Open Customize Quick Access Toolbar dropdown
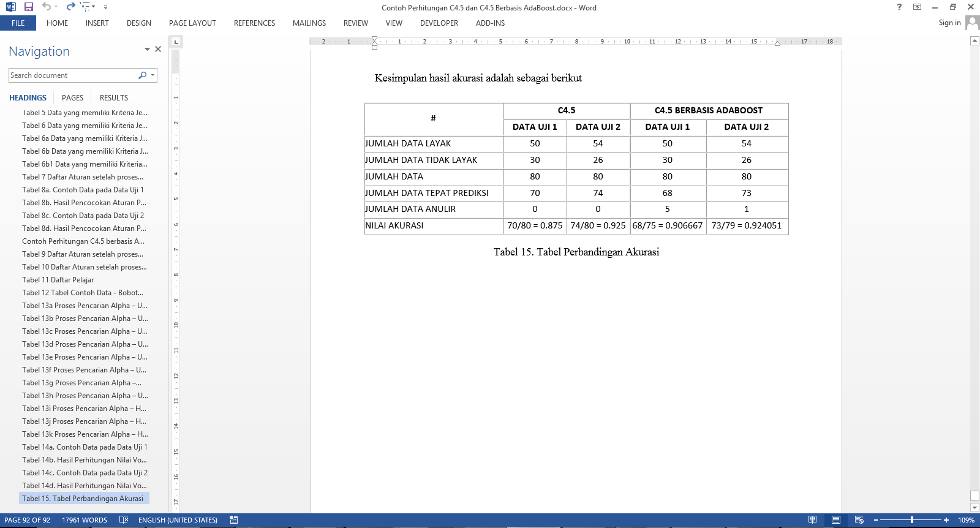Viewport: 980px width, 528px height. point(105,7)
